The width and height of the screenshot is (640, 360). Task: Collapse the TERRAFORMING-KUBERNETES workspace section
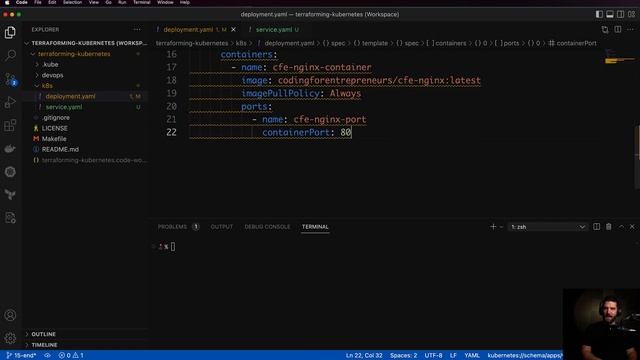tap(86, 43)
